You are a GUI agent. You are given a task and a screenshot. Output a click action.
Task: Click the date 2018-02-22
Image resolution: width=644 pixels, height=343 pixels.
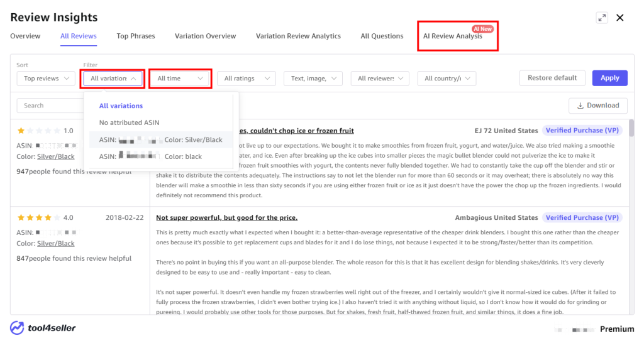pos(125,218)
